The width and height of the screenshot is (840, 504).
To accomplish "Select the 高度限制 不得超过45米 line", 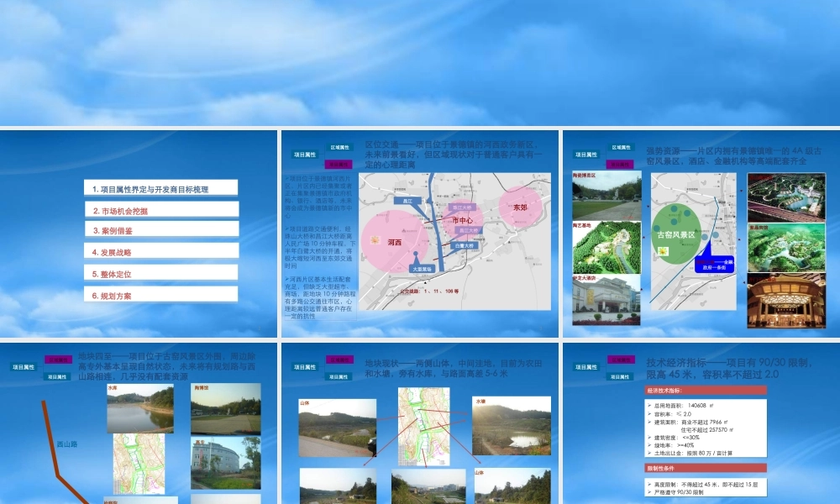I will point(703,484).
